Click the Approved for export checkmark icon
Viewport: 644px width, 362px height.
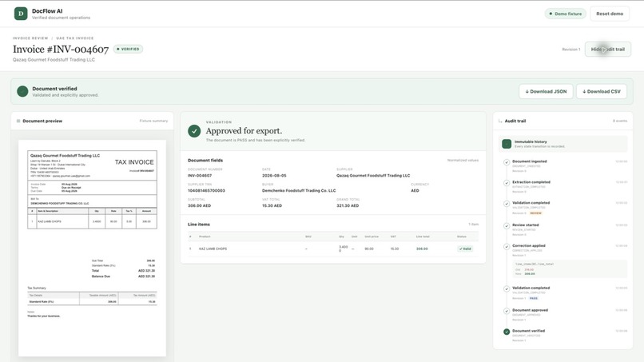[x=194, y=131]
